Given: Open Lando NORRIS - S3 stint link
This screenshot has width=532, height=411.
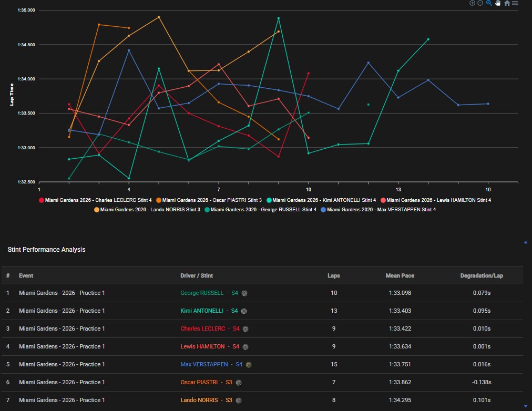Looking at the screenshot, I should pyautogui.click(x=206, y=400).
